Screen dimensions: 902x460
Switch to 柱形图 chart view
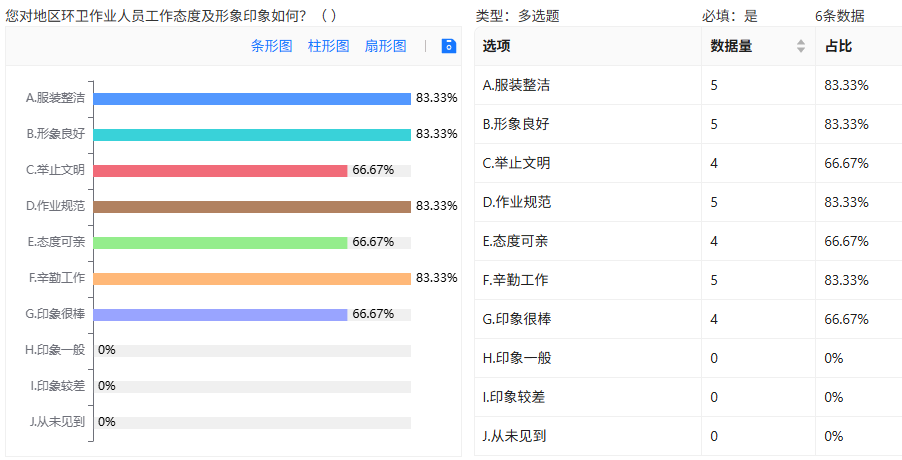[x=328, y=46]
